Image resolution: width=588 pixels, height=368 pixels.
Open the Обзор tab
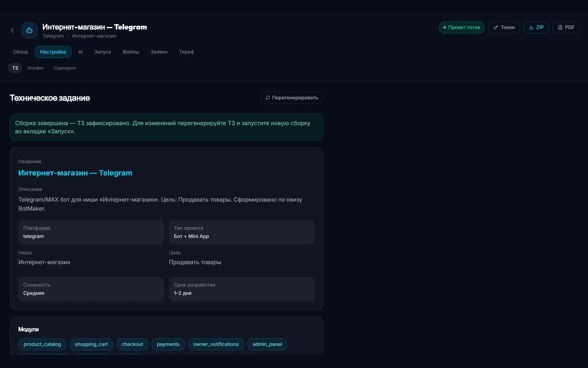[x=20, y=52]
